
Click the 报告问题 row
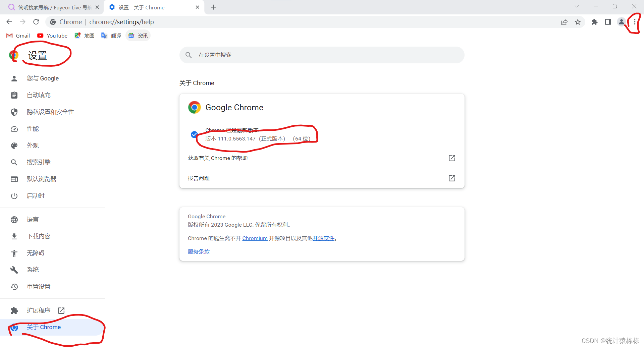tap(322, 178)
